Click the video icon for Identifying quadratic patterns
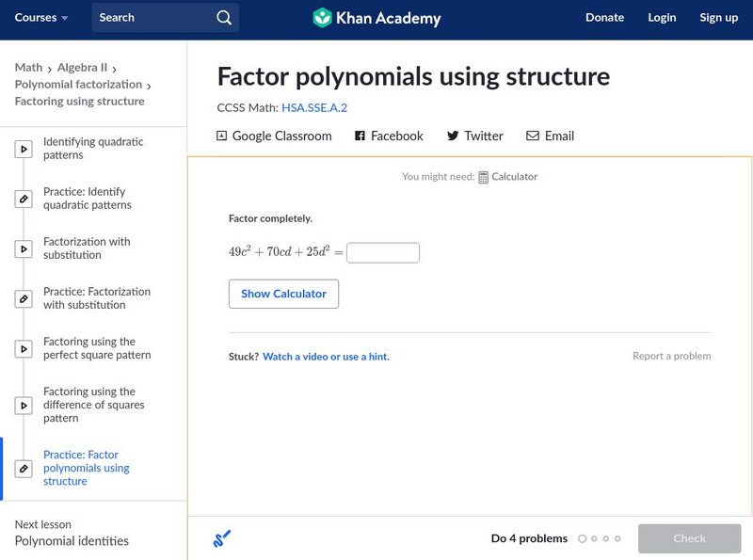 tap(24, 149)
